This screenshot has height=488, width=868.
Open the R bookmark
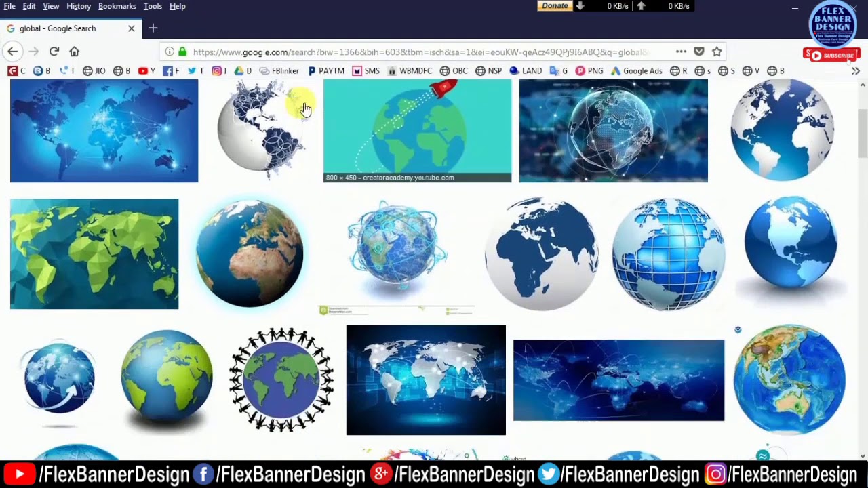[x=679, y=70]
